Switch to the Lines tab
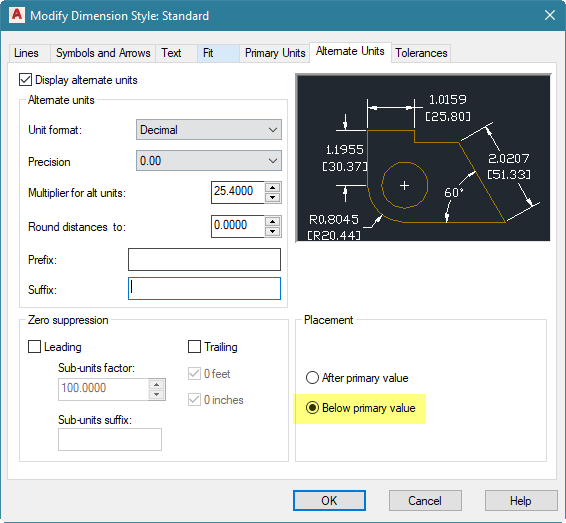Viewport: 566px width, 523px height. tap(29, 53)
